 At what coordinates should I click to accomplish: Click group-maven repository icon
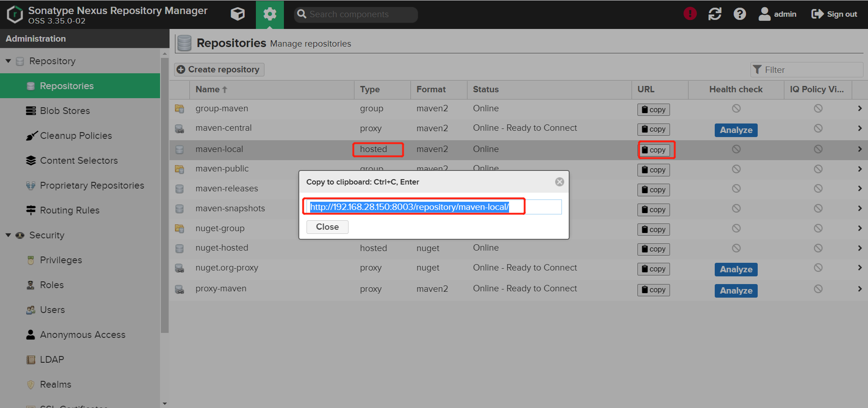point(179,109)
